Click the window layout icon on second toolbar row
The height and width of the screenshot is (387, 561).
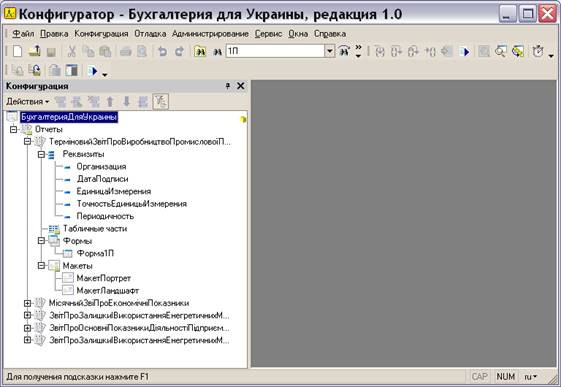(72, 70)
